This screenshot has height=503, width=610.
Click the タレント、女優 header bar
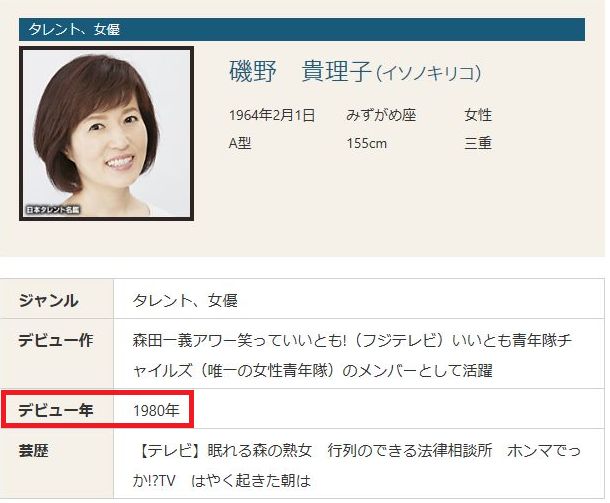coord(301,29)
